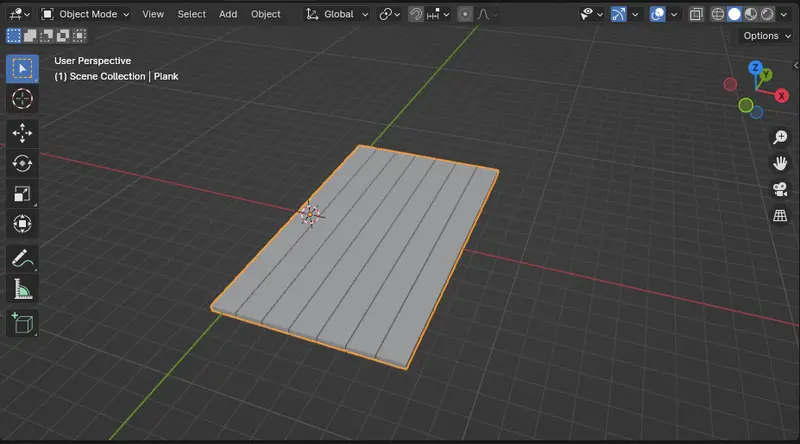This screenshot has width=800, height=444.
Task: Toggle camera view button
Action: (x=780, y=189)
